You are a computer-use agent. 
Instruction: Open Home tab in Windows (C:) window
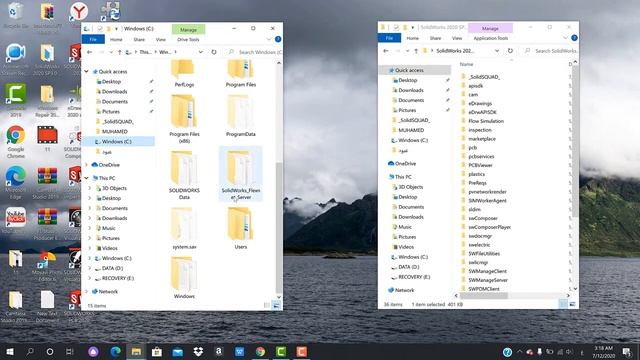coord(116,40)
